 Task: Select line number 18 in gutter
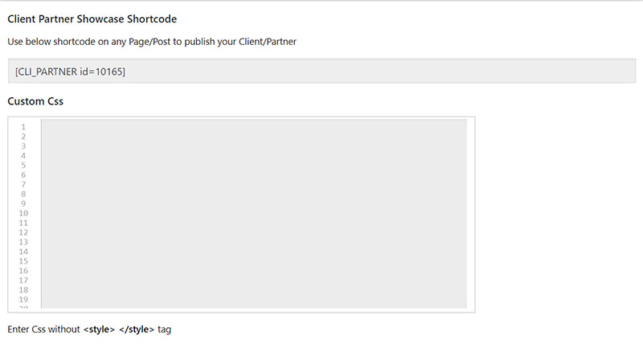coord(23,290)
